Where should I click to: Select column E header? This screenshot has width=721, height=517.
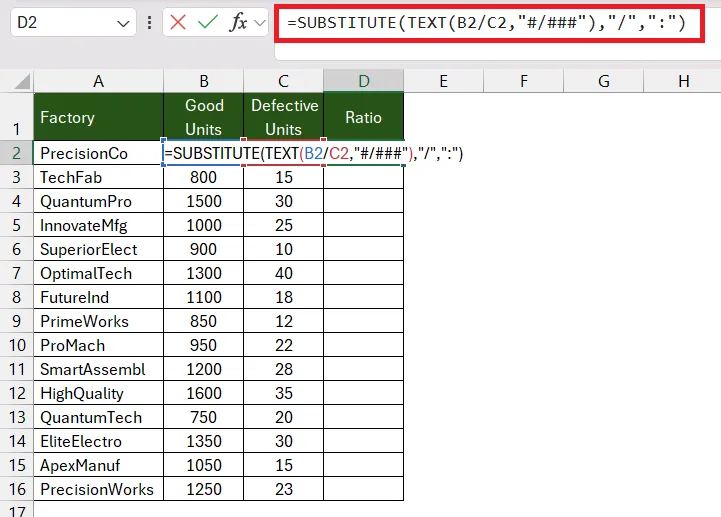click(x=444, y=81)
